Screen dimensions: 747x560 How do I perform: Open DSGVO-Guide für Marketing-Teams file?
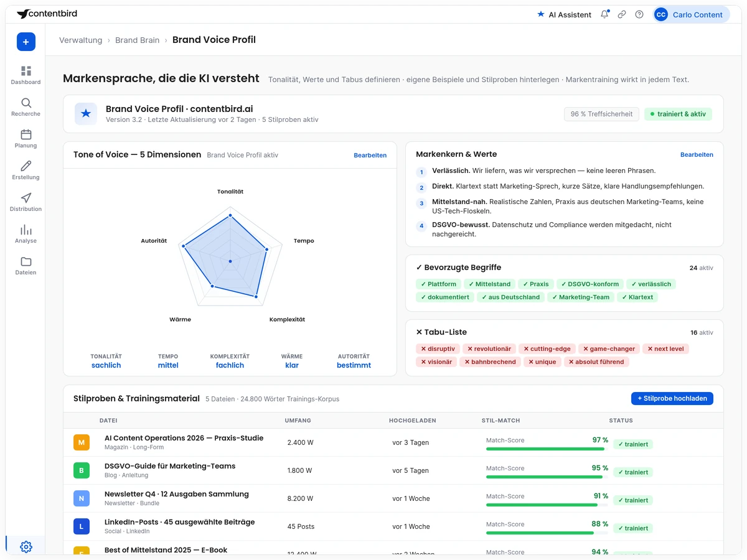point(170,466)
